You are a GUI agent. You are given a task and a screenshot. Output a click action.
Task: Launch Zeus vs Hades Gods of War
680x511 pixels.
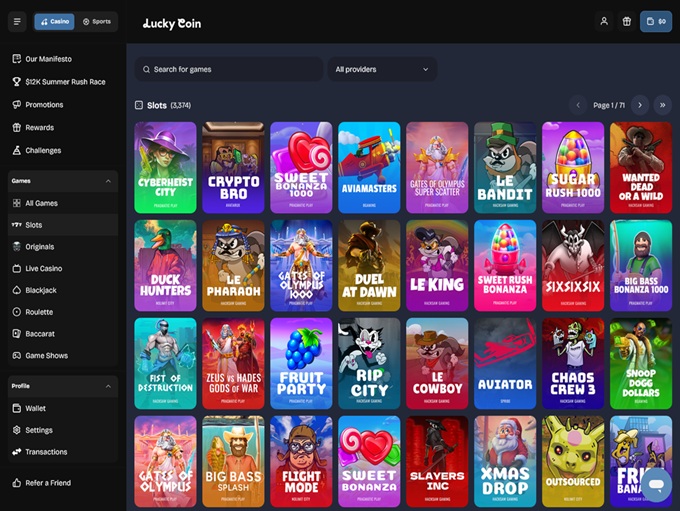(233, 364)
